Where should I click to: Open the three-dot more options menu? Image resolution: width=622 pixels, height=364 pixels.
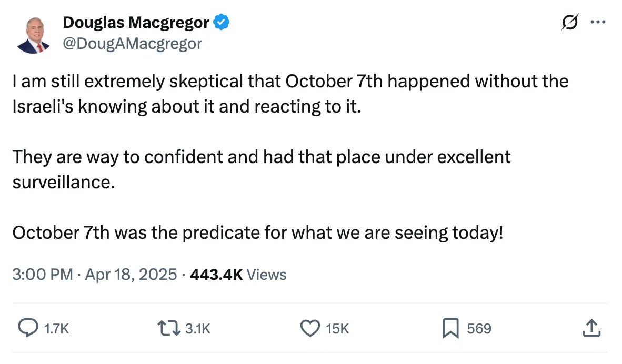pyautogui.click(x=598, y=23)
